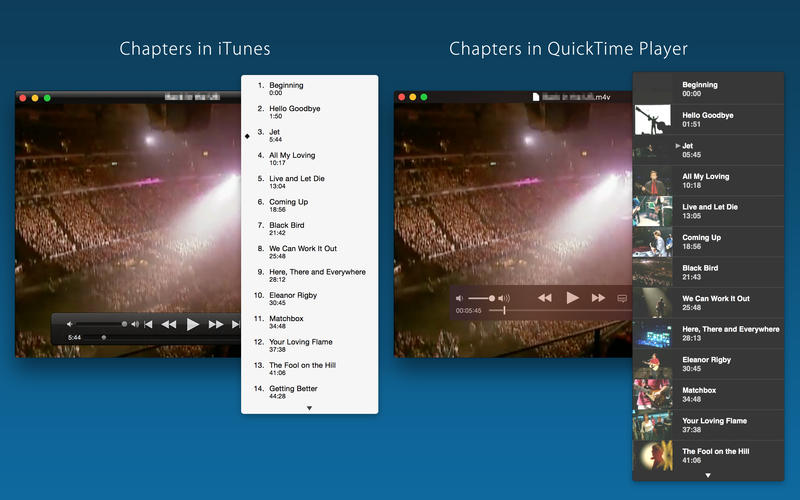
Task: Click rewind button in iTunes controls
Action: point(169,324)
